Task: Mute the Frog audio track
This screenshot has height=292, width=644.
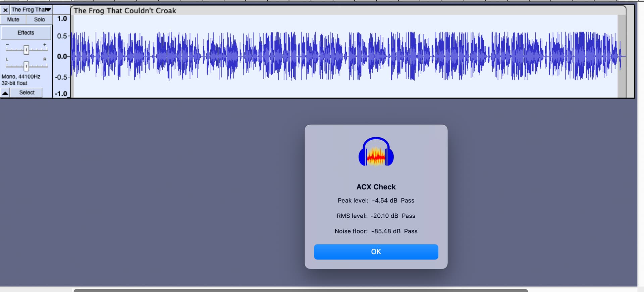Action: [x=13, y=19]
